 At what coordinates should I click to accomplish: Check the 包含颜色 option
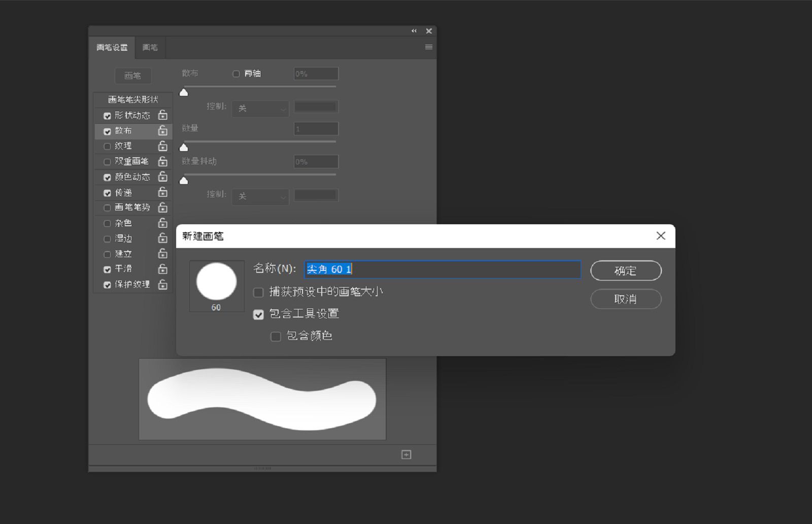tap(276, 336)
